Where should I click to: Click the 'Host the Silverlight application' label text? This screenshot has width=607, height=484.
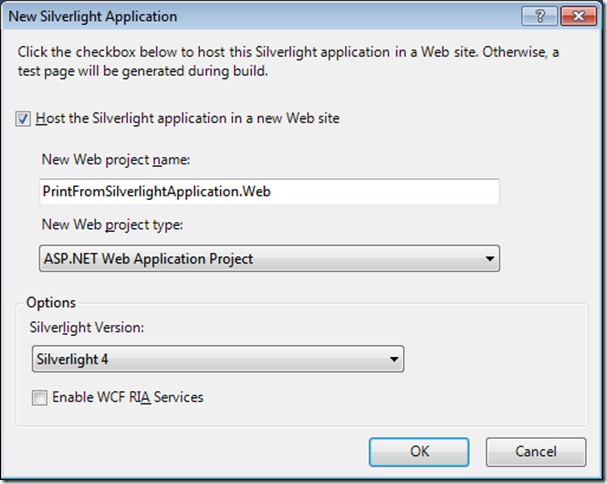187,118
